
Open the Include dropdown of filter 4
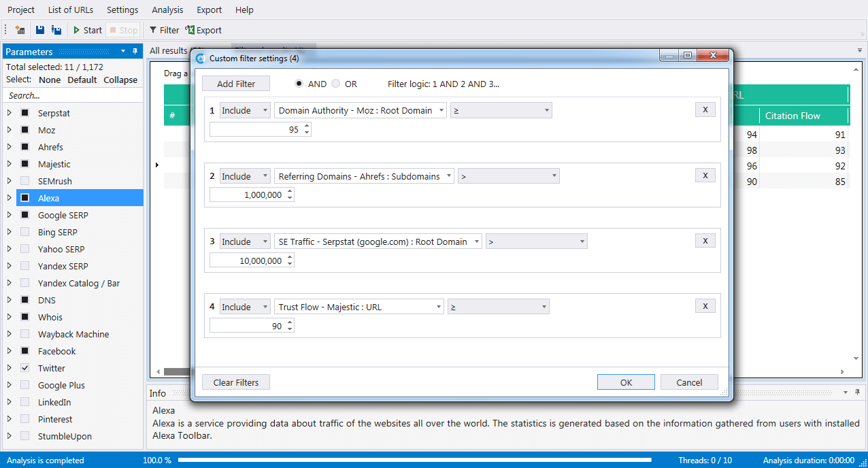pos(245,307)
